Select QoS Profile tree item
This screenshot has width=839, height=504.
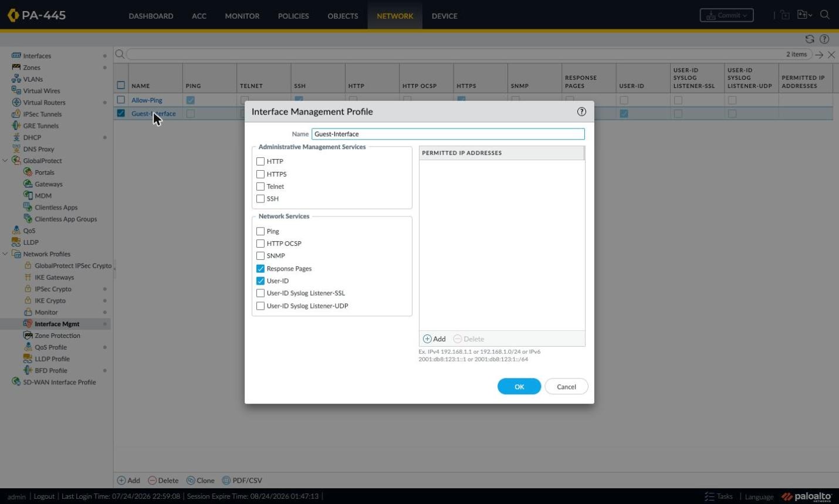coord(50,347)
